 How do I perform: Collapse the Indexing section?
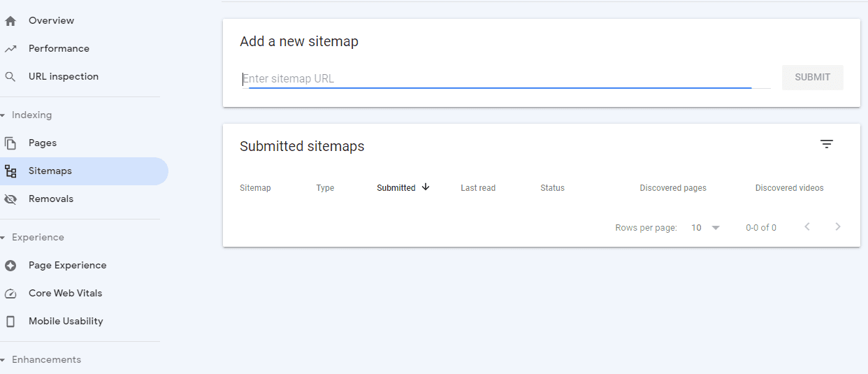point(3,115)
